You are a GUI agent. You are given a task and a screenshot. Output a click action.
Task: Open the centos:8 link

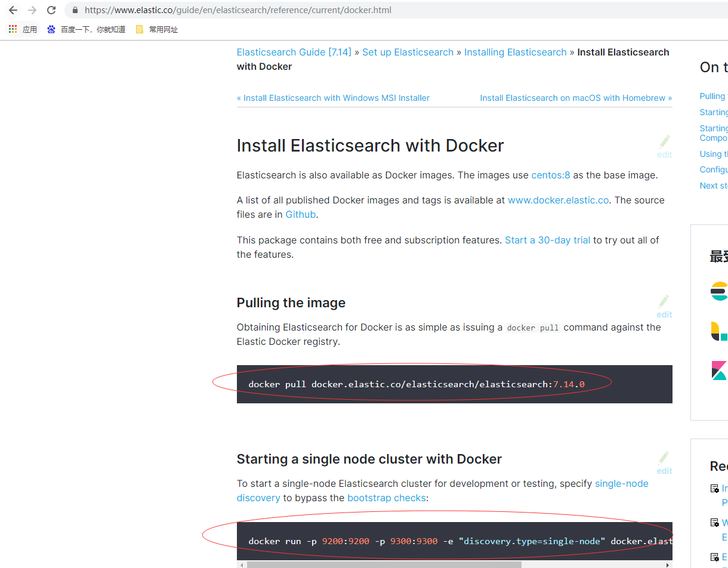coord(551,175)
